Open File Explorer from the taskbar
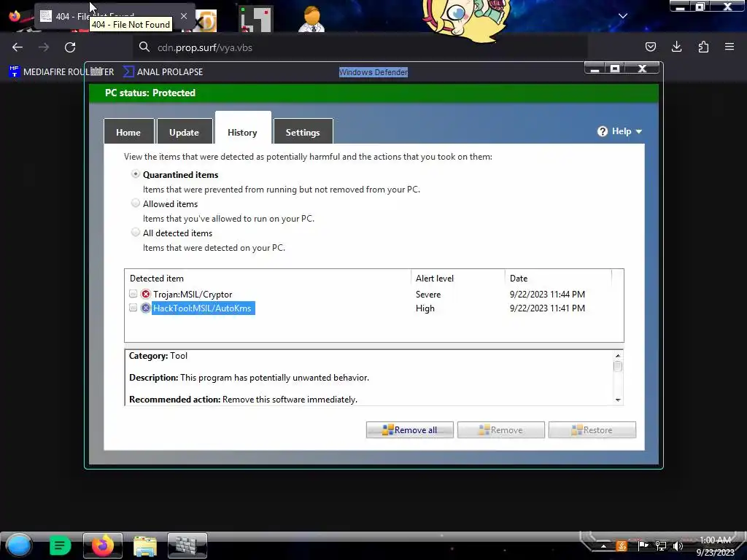Screen dimensions: 747x560 pyautogui.click(x=145, y=545)
